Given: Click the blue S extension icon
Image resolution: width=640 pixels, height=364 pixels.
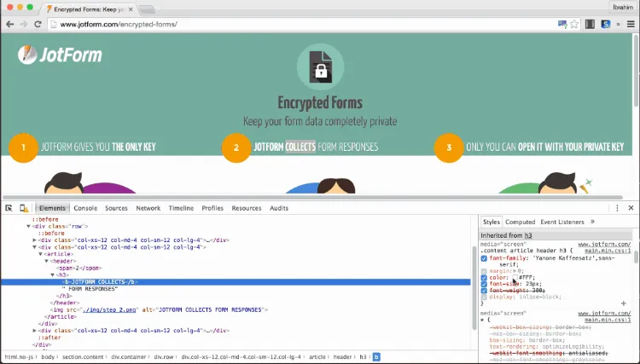Looking at the screenshot, I should tap(605, 25).
